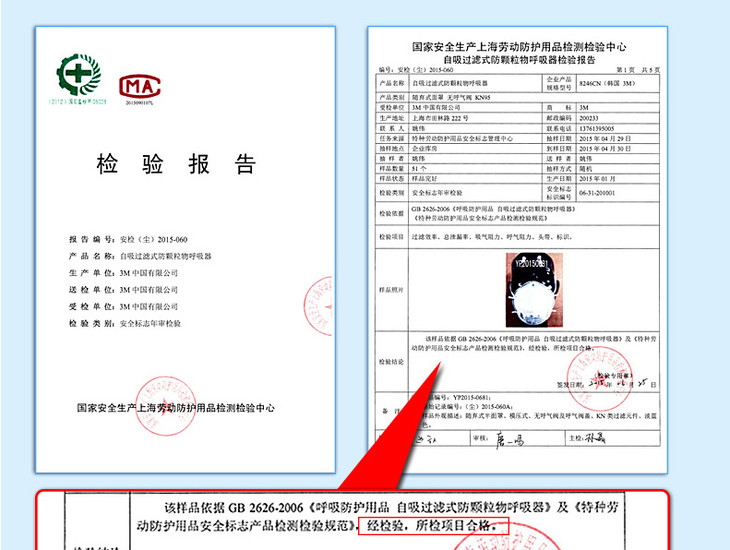Click the partial red seal on cover's right edge
The width and height of the screenshot is (730, 550).
320,304
